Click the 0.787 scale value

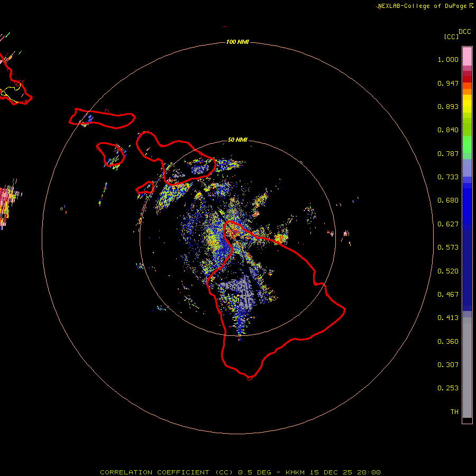pos(448,153)
